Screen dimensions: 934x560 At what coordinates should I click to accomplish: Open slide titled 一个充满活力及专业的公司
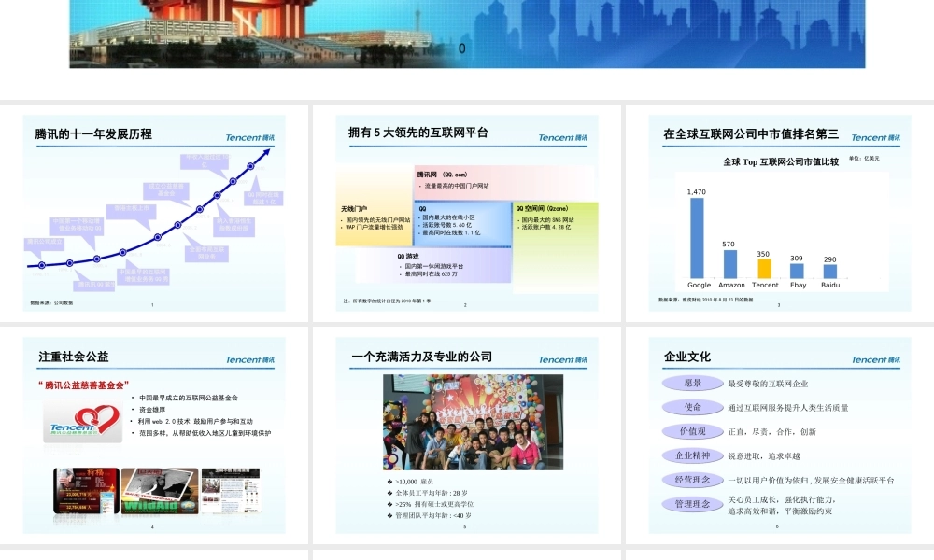point(467,435)
